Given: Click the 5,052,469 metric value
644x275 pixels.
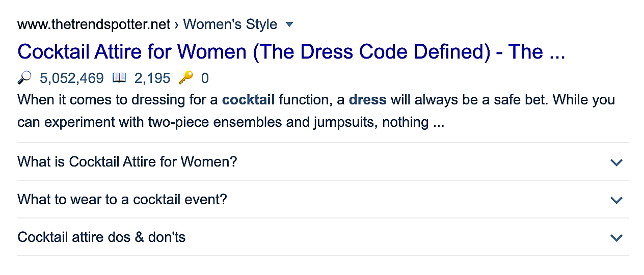Looking at the screenshot, I should 72,78.
